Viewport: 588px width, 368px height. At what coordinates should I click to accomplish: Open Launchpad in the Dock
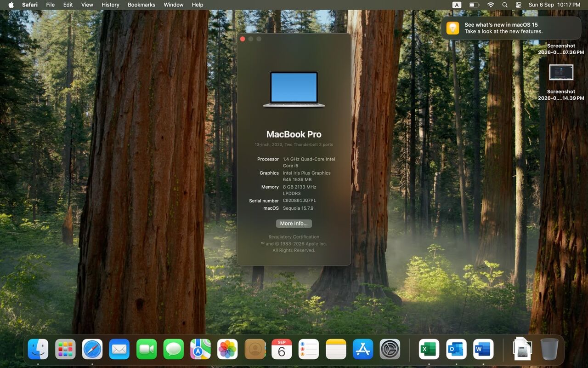(65, 349)
